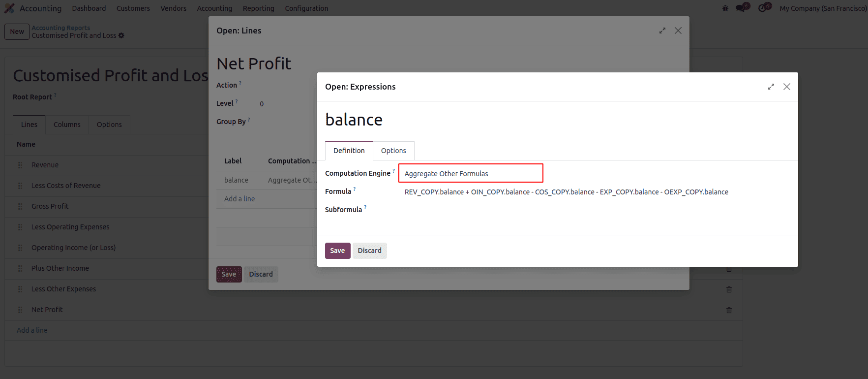
Task: Go to Accounting Reports breadcrumb
Action: (61, 28)
